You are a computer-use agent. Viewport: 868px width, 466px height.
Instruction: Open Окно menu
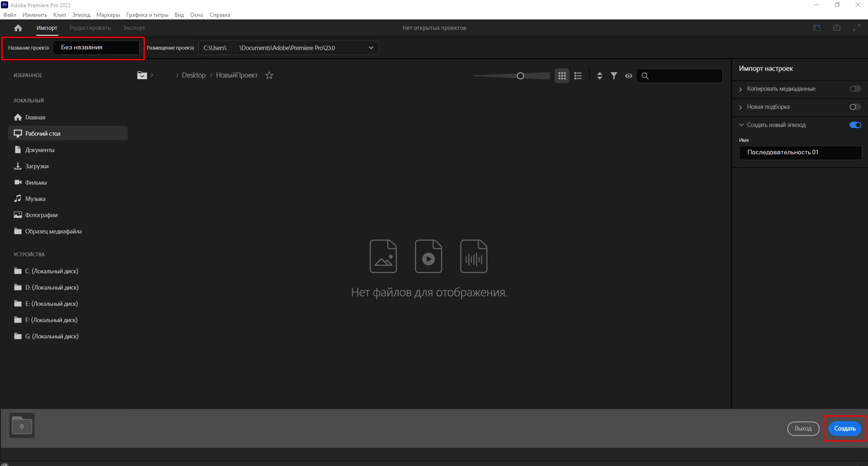coord(197,15)
